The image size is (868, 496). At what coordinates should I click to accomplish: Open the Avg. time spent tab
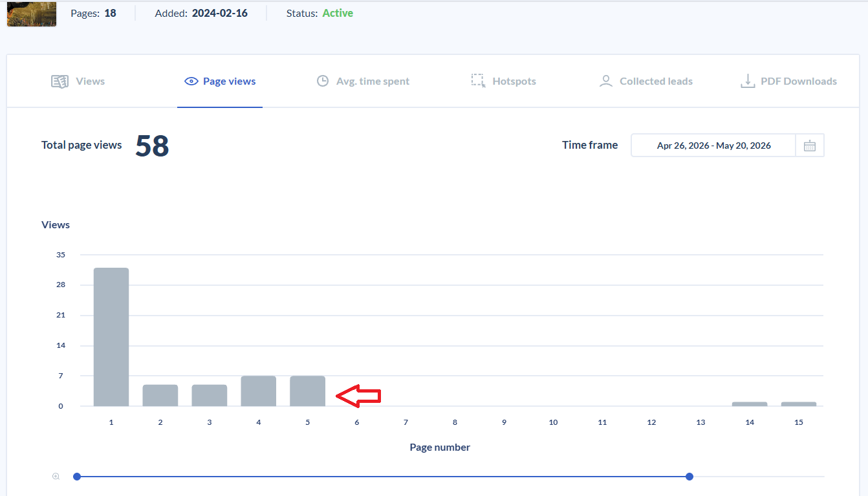363,81
